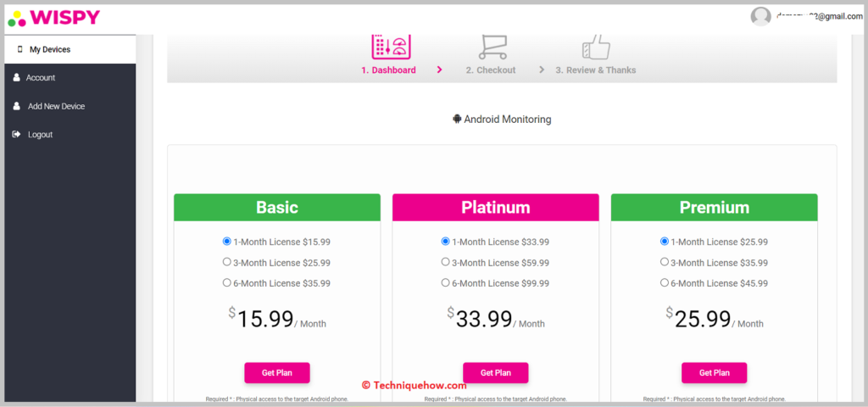Viewport: 868px width, 407px height.
Task: Get the Platinum plan
Action: [x=495, y=373]
